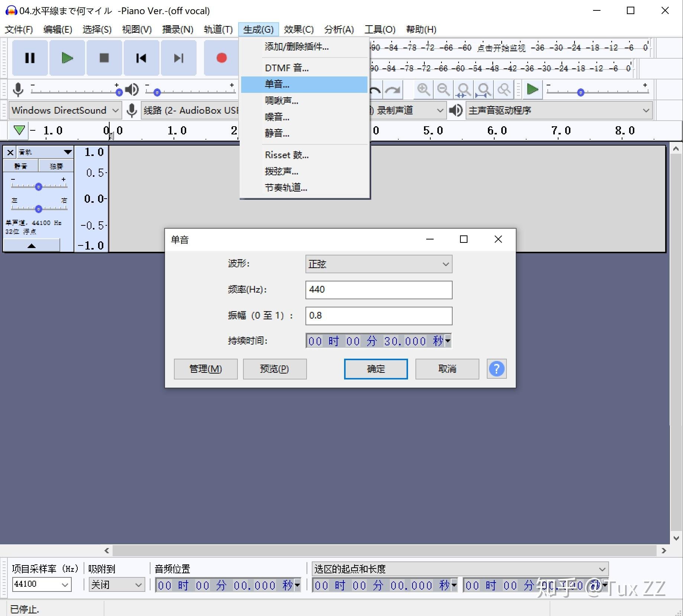Click the Zoom Toggle icon
The image size is (683, 616).
(504, 89)
